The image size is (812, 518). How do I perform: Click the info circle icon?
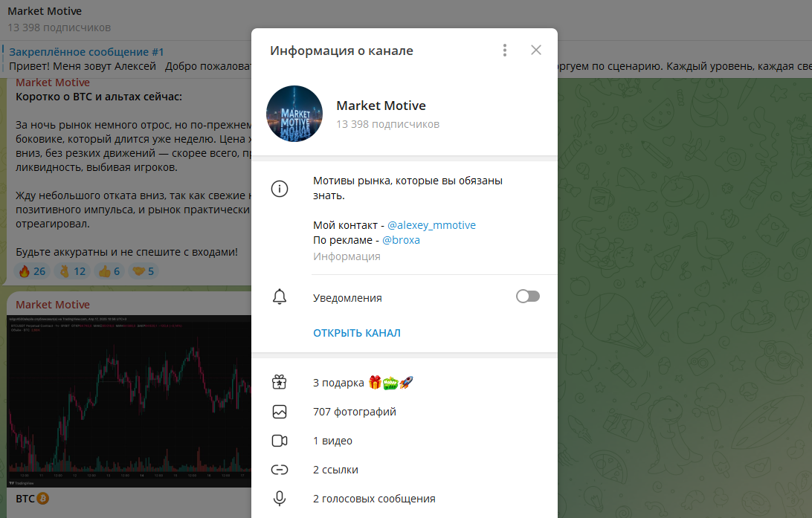(280, 188)
